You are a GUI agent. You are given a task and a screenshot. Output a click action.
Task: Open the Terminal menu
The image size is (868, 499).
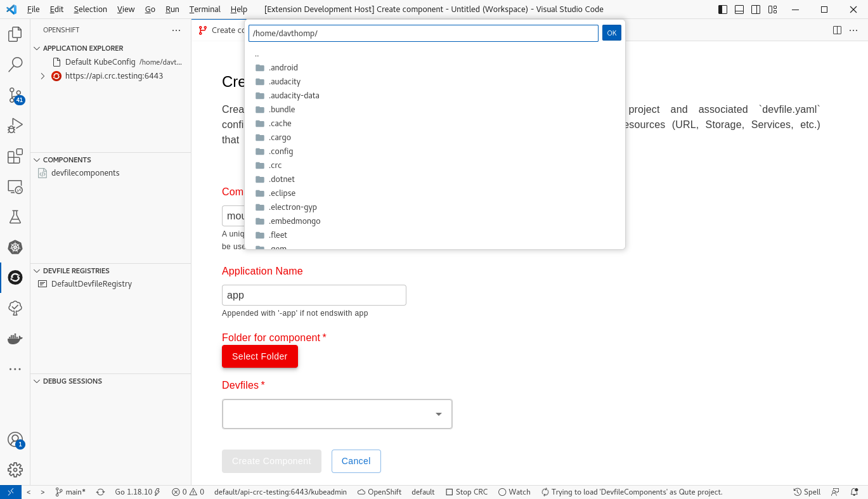205,10
